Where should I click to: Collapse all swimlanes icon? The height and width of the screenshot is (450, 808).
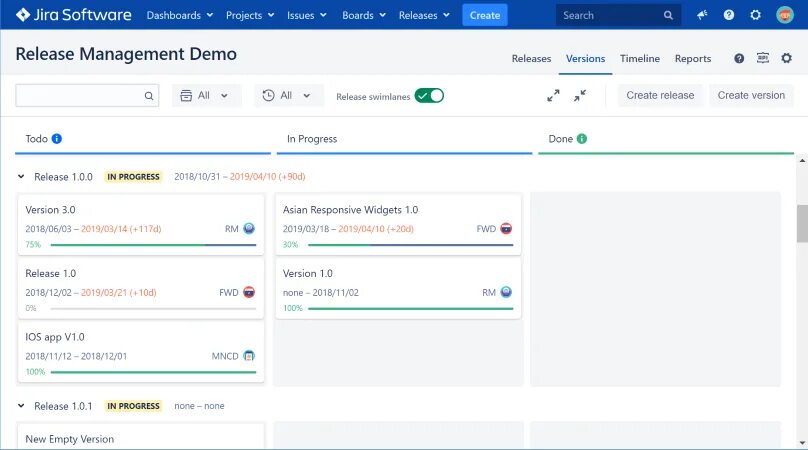580,95
